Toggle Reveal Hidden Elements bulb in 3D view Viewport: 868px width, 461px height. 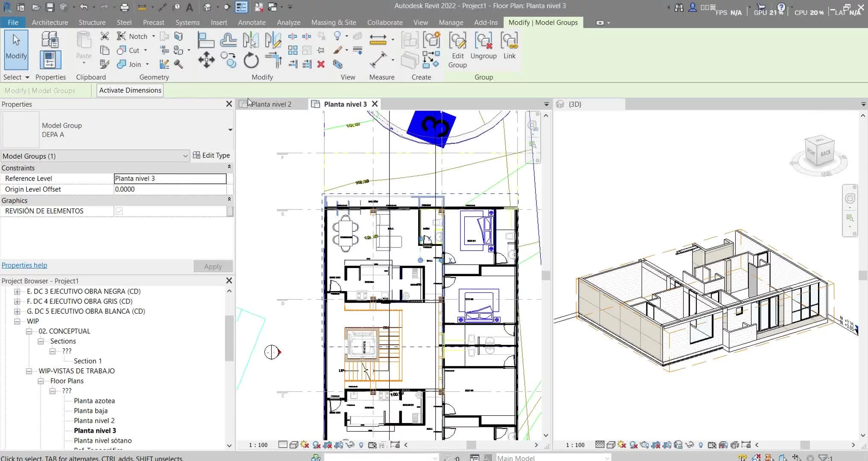click(x=701, y=445)
